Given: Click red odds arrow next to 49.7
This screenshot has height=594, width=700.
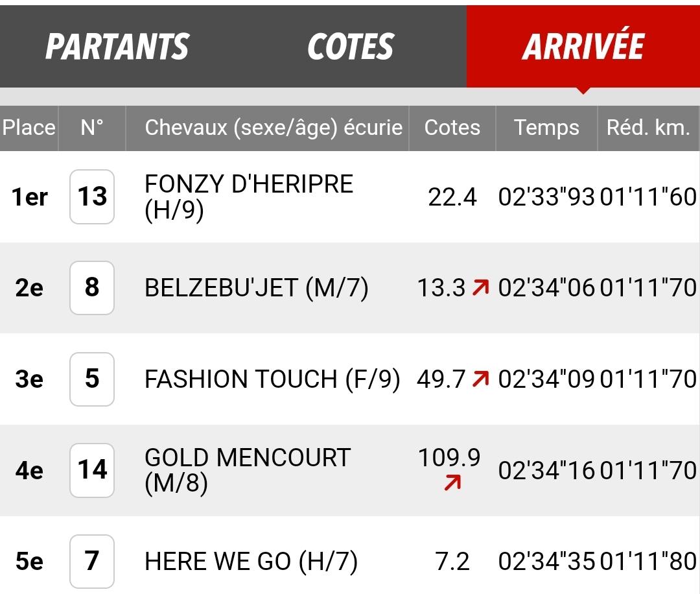Looking at the screenshot, I should [481, 379].
